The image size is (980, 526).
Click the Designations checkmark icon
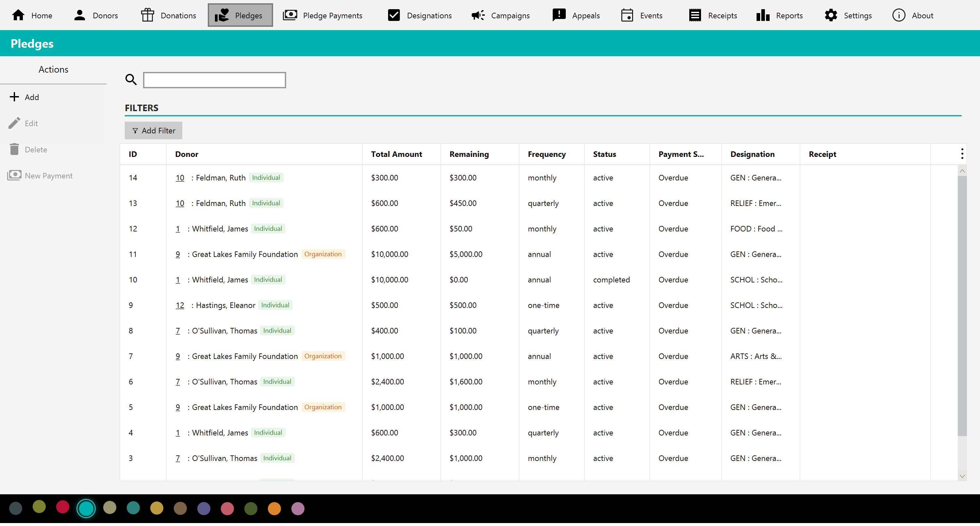click(394, 15)
